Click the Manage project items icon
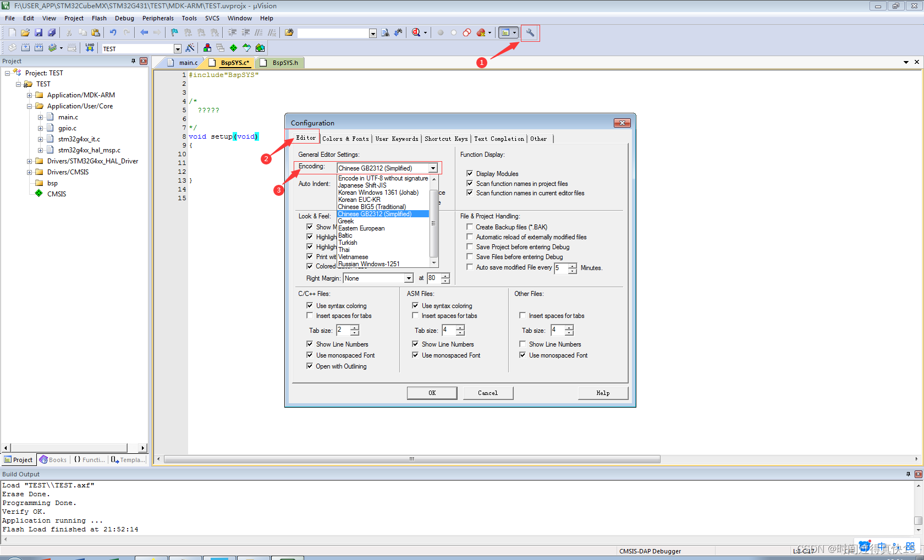This screenshot has width=924, height=560. [207, 48]
